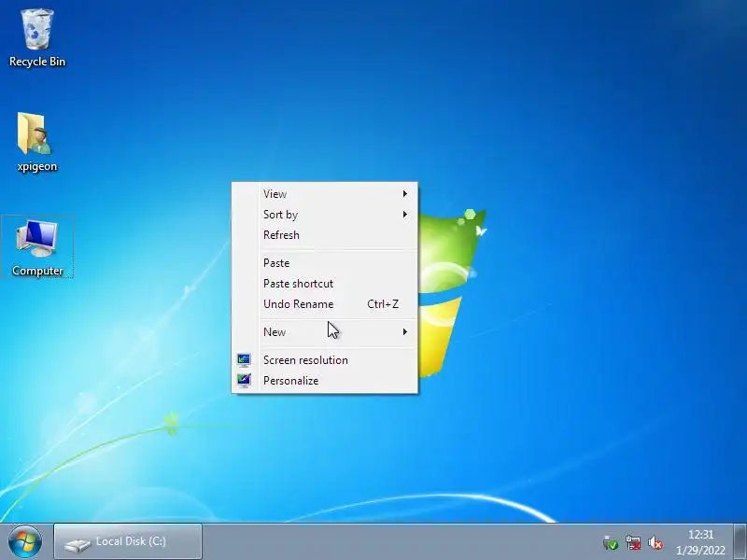Open the Windows Start button

[25, 541]
